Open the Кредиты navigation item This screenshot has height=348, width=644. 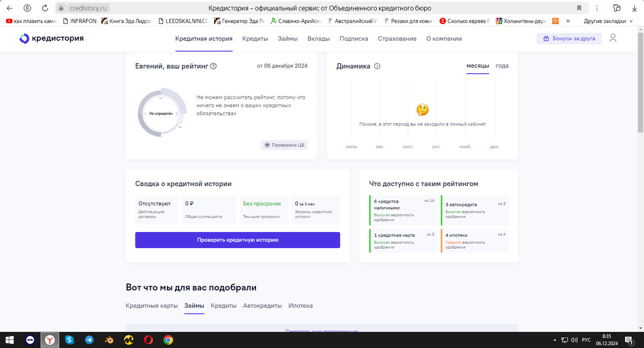pos(255,39)
